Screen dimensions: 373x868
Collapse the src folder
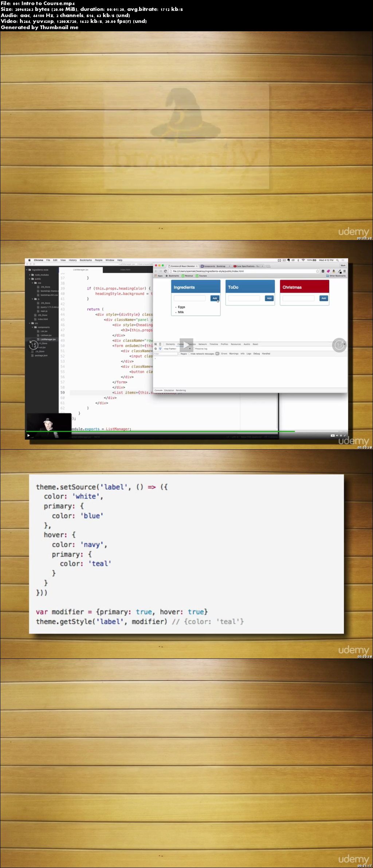[30, 323]
